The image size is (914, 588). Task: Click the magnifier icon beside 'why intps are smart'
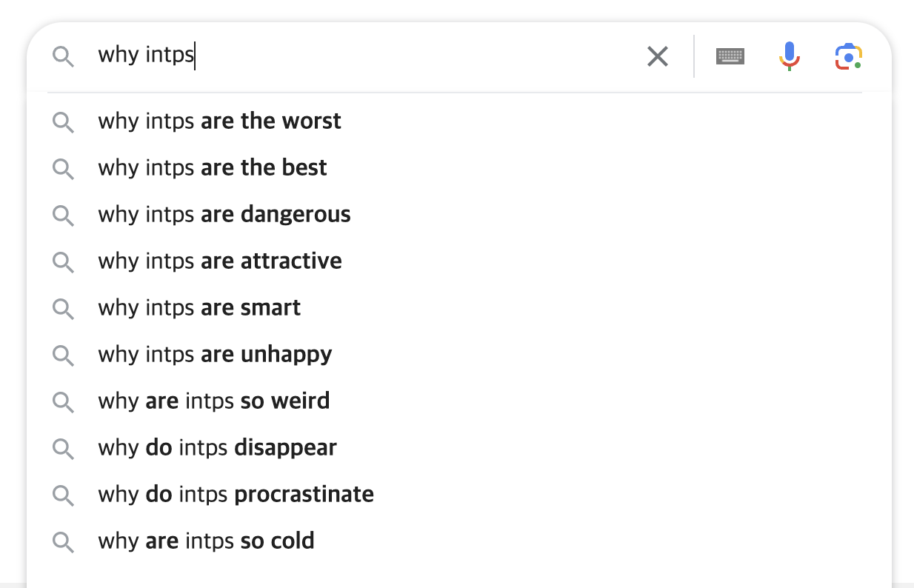(x=64, y=309)
